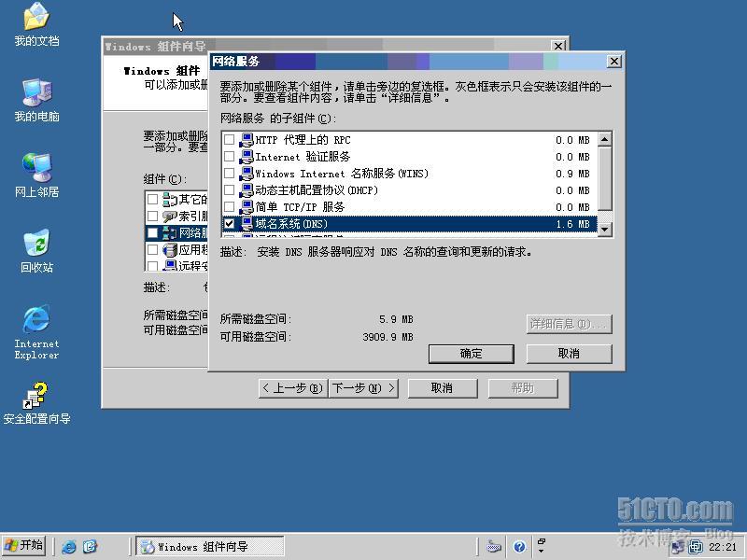Launch the Internet Explorer desktop icon
Viewport: 747px width, 560px height.
tap(36, 332)
